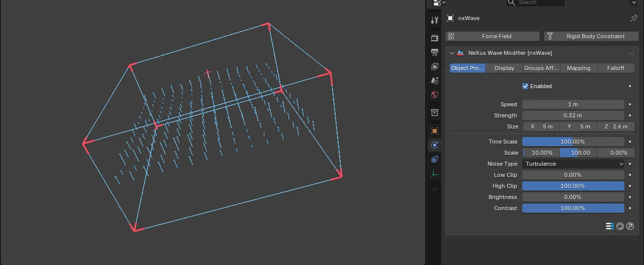Open the properties options dropdown arrow
Image resolution: width=644 pixels, height=265 pixels.
point(633,3)
